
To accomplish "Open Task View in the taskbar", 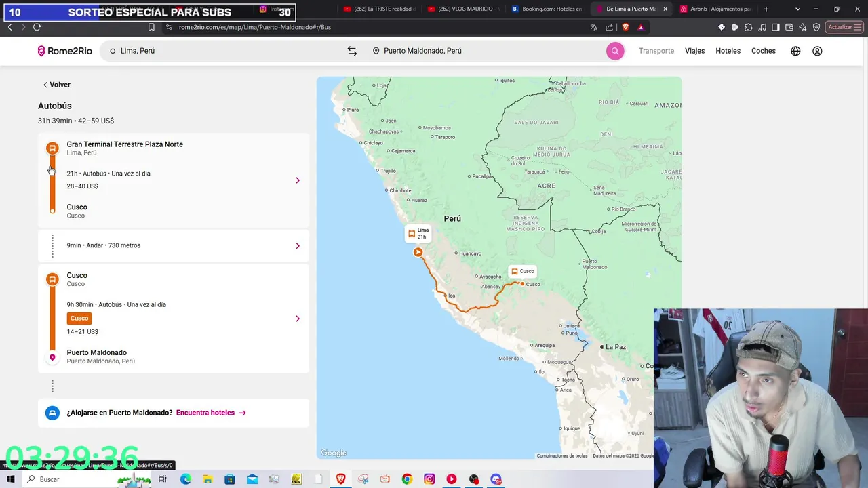I will (163, 479).
